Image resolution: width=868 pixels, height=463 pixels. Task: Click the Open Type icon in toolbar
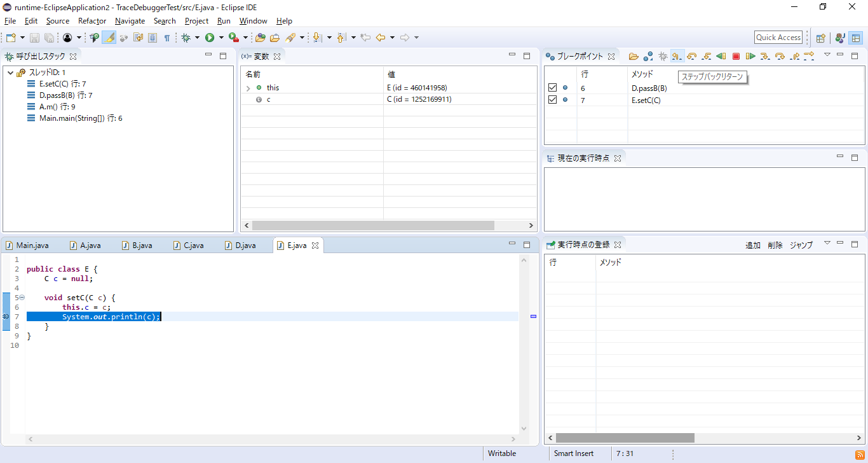[261, 38]
